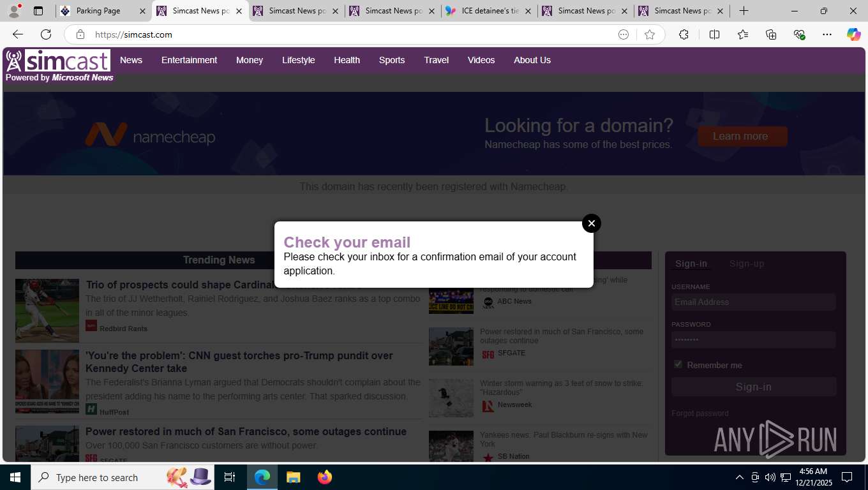Select the Sign-in tab
Screen dimensions: 868x490
691,264
